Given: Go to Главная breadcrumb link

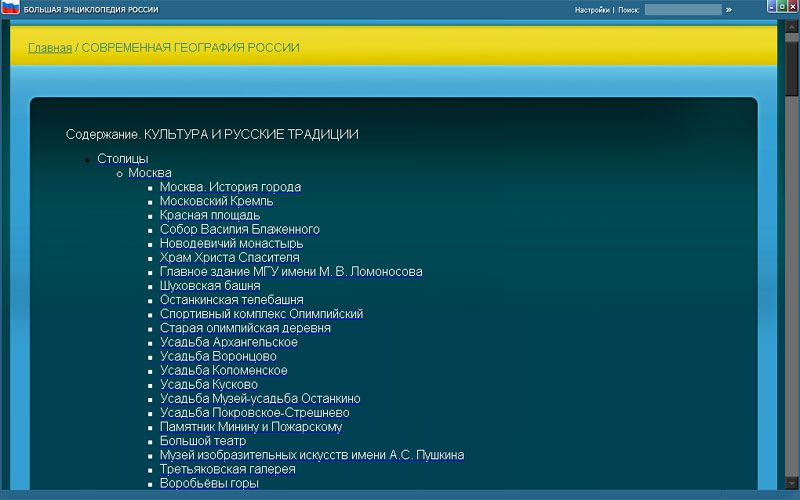Looking at the screenshot, I should pyautogui.click(x=50, y=48).
